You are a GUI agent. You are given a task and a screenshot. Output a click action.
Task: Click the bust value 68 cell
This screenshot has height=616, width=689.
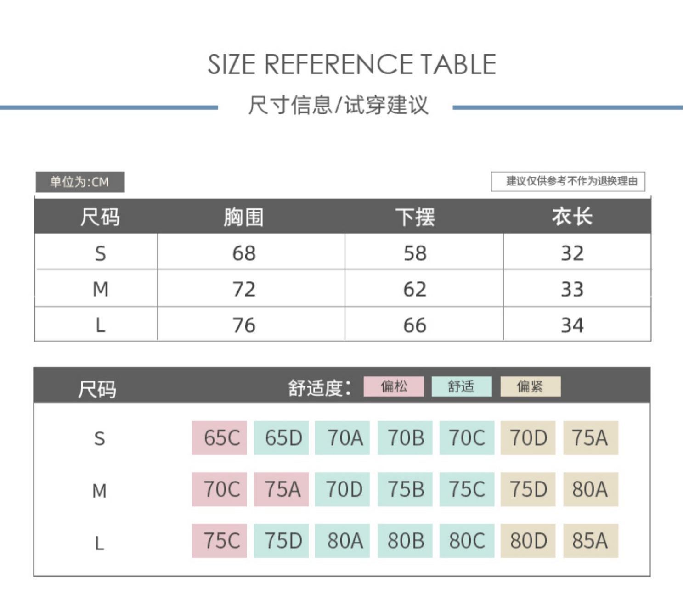[x=243, y=253]
